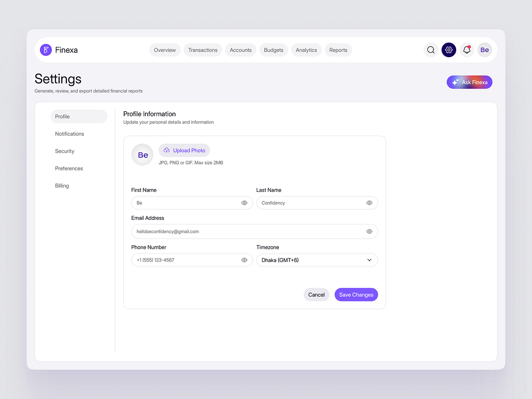Open the Billing settings section
The width and height of the screenshot is (532, 399).
tap(62, 185)
